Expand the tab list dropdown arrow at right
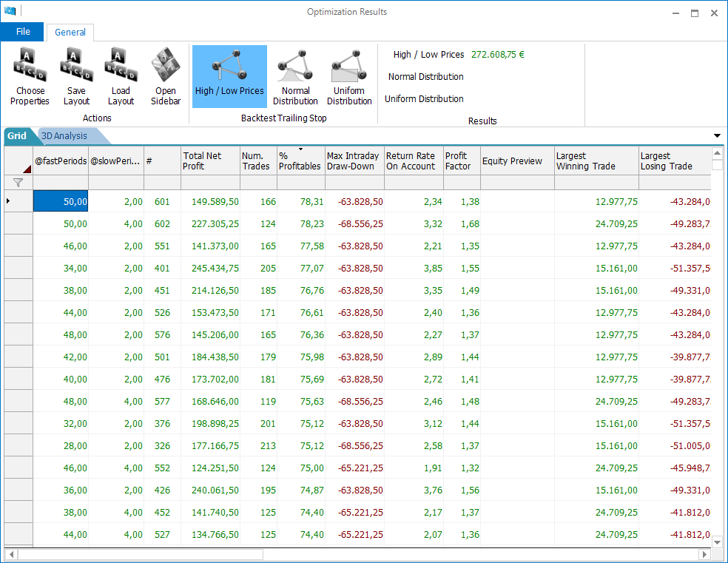Viewport: 728px width, 563px height. click(x=717, y=135)
